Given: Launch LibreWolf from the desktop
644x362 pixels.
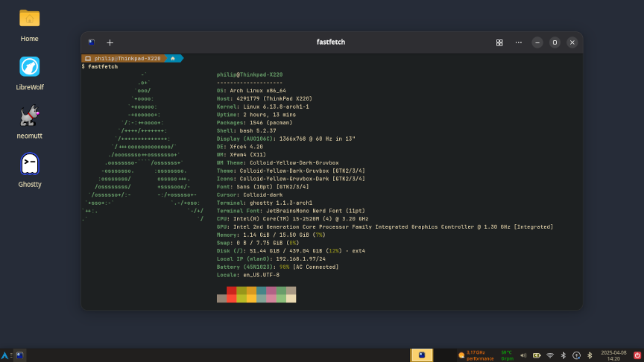Looking at the screenshot, I should (x=30, y=74).
